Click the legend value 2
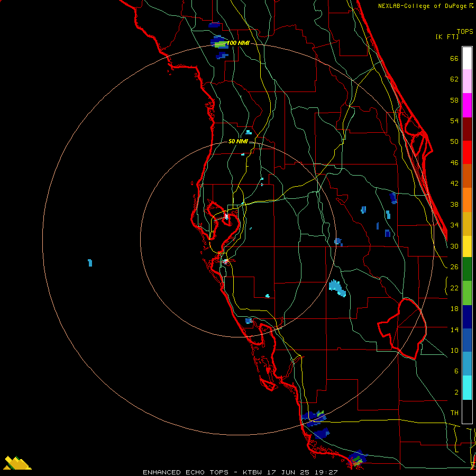This screenshot has height=476, width=476. (x=456, y=392)
